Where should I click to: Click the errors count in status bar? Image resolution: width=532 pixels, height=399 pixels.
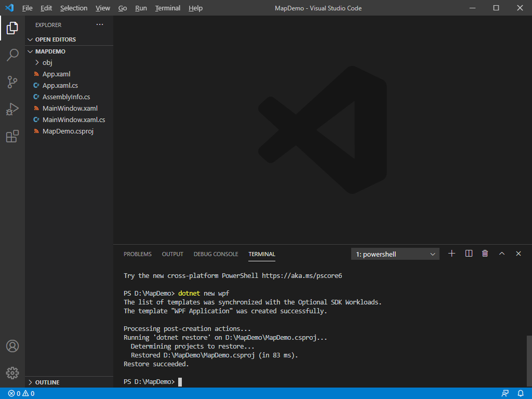(14, 394)
